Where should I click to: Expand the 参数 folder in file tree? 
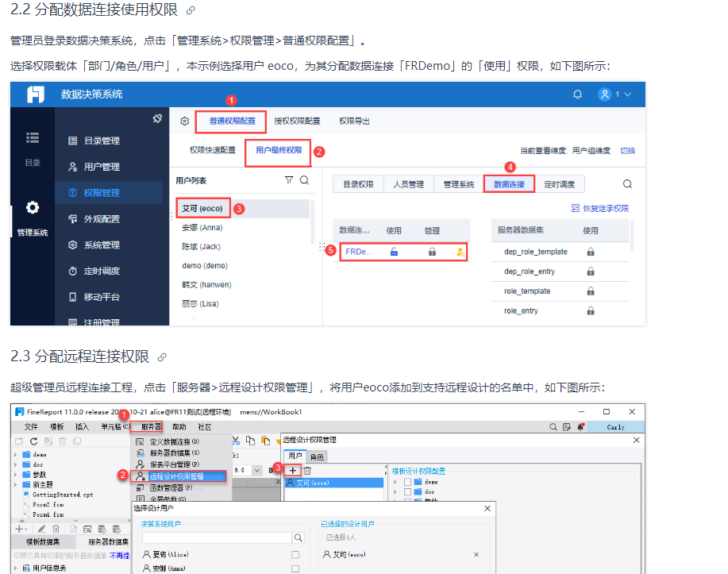[x=16, y=475]
